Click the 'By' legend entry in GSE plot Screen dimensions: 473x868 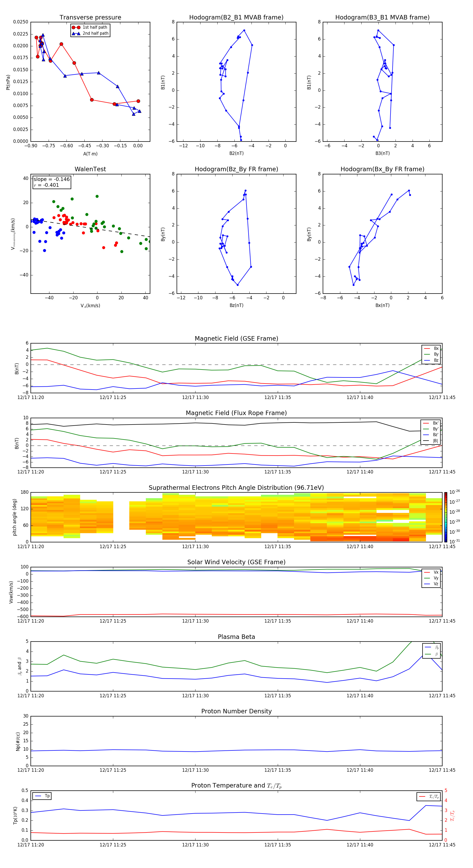tap(431, 354)
